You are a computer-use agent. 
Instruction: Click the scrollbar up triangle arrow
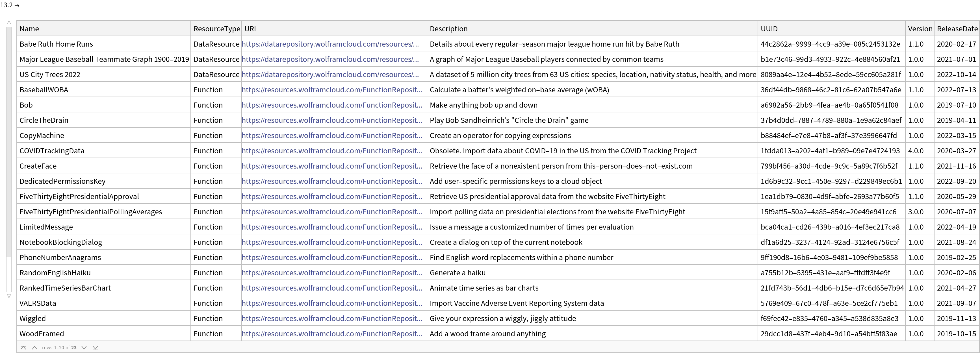pyautogui.click(x=9, y=22)
